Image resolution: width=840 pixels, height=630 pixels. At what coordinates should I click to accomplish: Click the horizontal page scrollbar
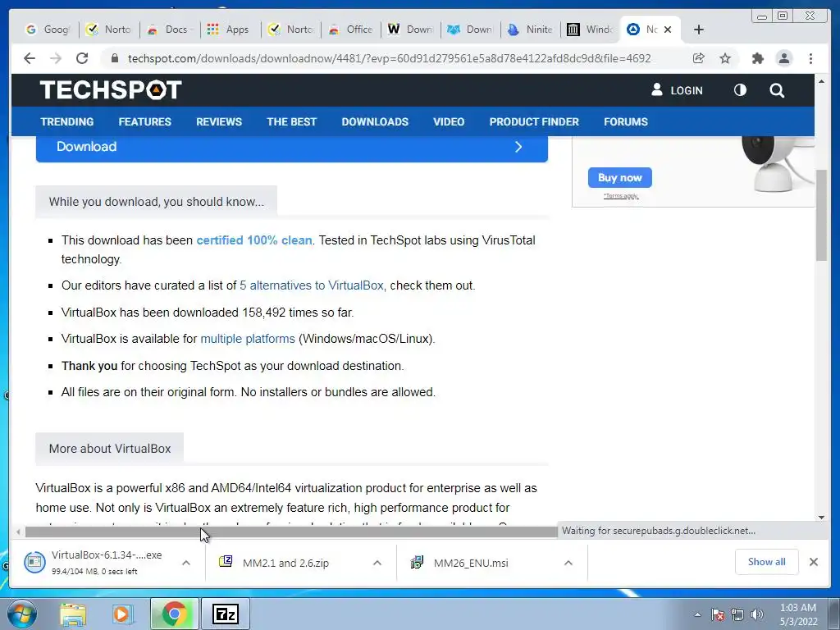(291, 532)
